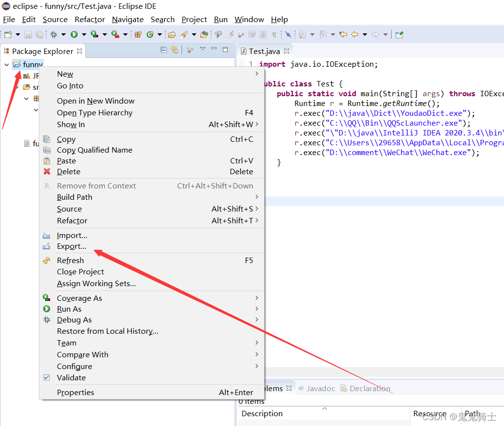
Task: Start debugging with the bug icon
Action: 54,34
